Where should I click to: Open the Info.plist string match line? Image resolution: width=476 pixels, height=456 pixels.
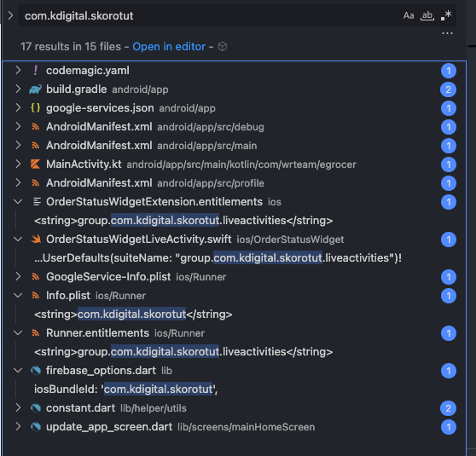[x=133, y=315]
